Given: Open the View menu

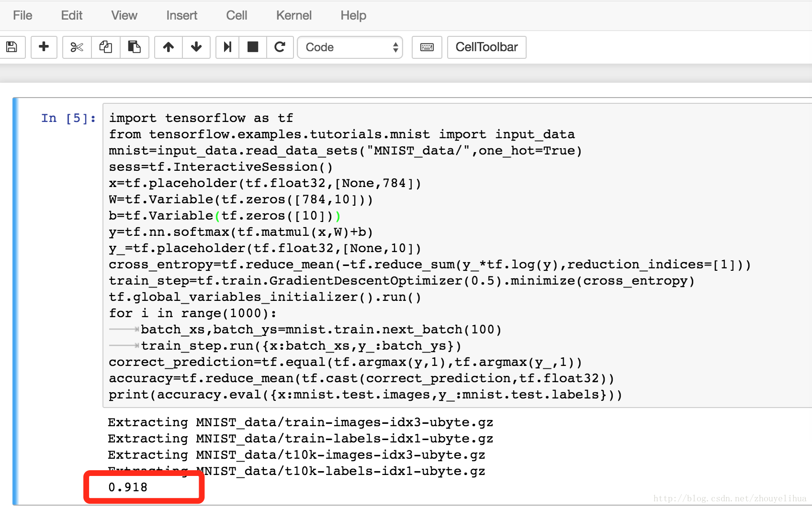Looking at the screenshot, I should pyautogui.click(x=124, y=15).
